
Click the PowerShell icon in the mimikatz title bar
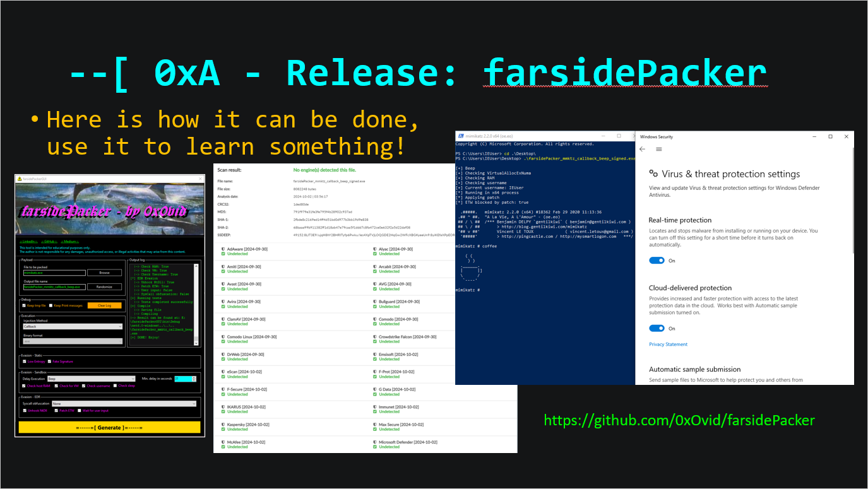(460, 136)
